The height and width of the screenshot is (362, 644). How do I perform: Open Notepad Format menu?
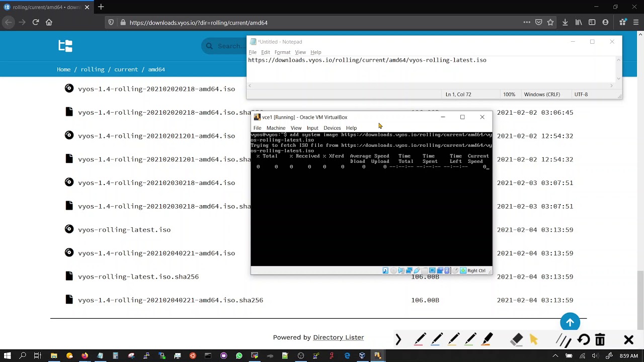coord(282,52)
